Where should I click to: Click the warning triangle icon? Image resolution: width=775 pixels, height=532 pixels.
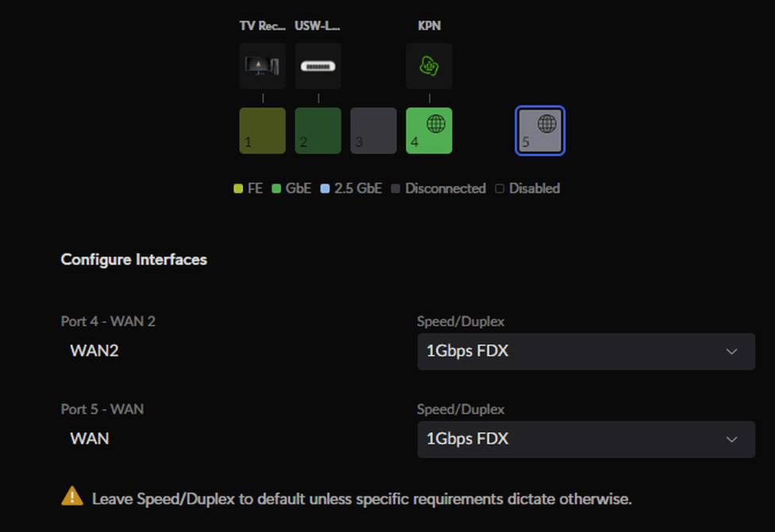coord(72,497)
